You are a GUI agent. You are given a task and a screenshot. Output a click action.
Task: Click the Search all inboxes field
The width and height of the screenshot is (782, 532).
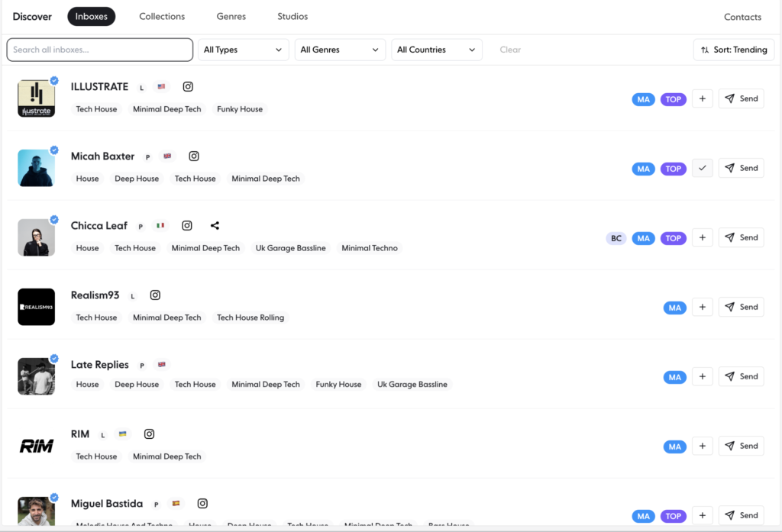pos(99,50)
